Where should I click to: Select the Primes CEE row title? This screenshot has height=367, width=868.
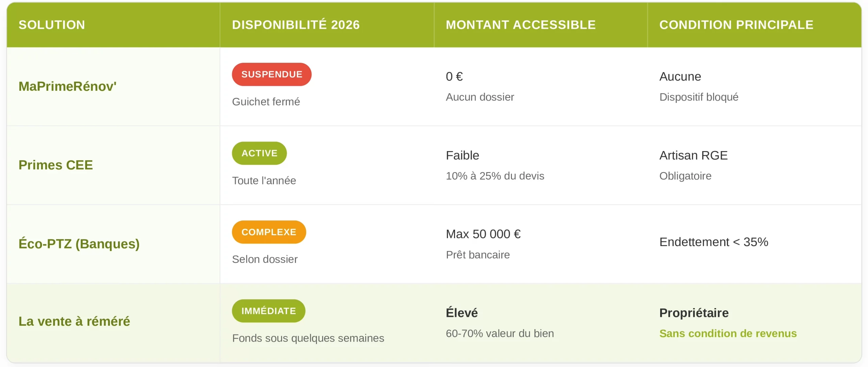pyautogui.click(x=56, y=165)
